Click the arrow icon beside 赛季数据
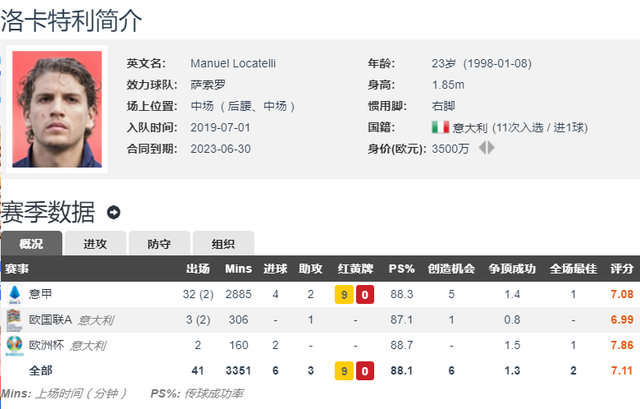 pos(114,212)
